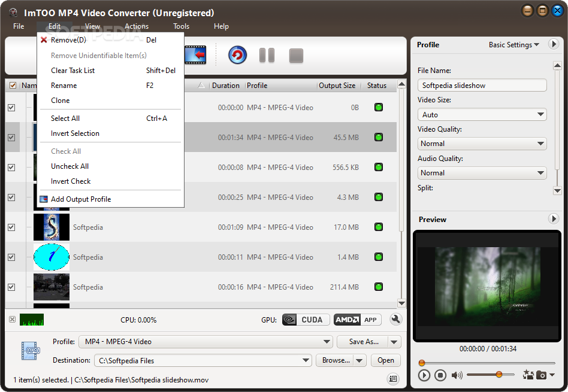
Task: Click the blue Convert checked items button
Action: pos(237,55)
